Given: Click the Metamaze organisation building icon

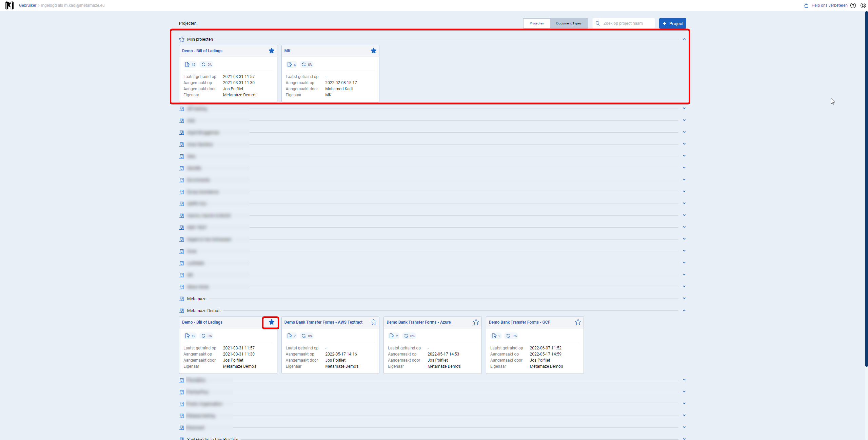Looking at the screenshot, I should [182, 299].
